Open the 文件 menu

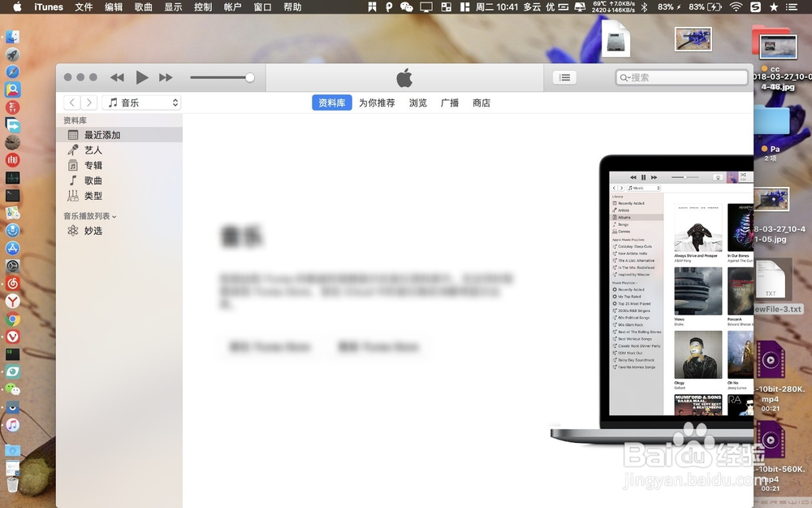84,7
